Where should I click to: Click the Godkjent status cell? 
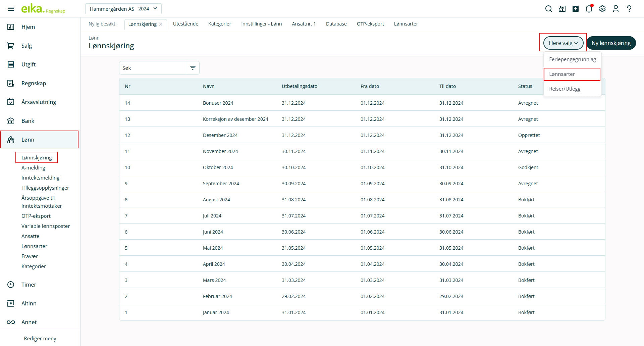tap(528, 167)
